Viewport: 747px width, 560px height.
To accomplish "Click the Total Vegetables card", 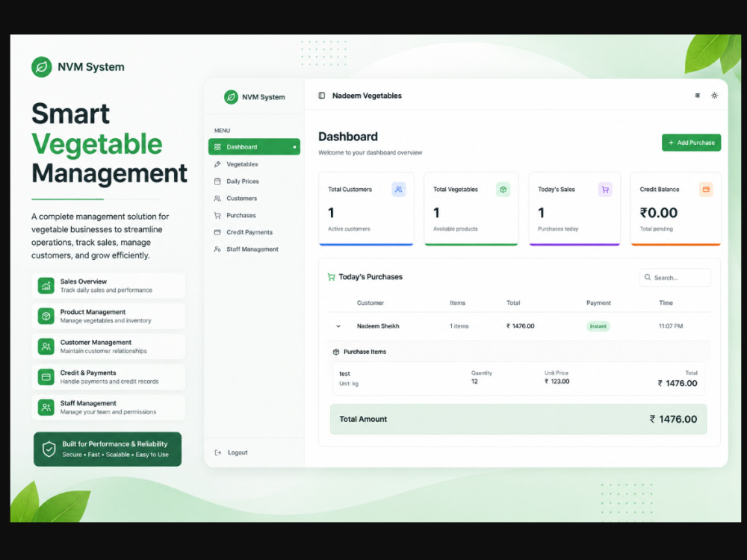I will (471, 209).
